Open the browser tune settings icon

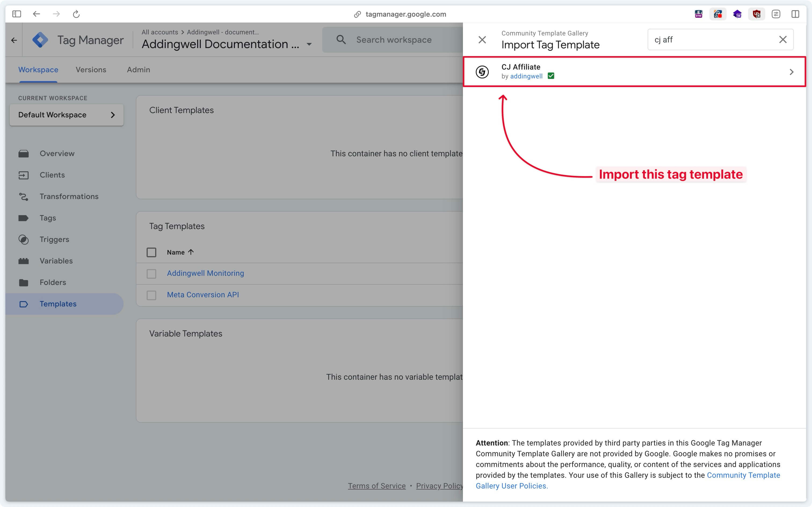776,14
